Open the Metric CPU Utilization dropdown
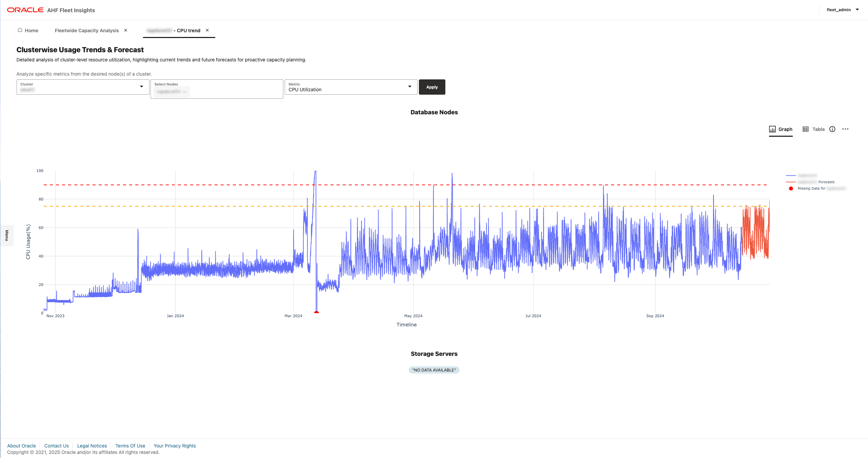 click(410, 87)
